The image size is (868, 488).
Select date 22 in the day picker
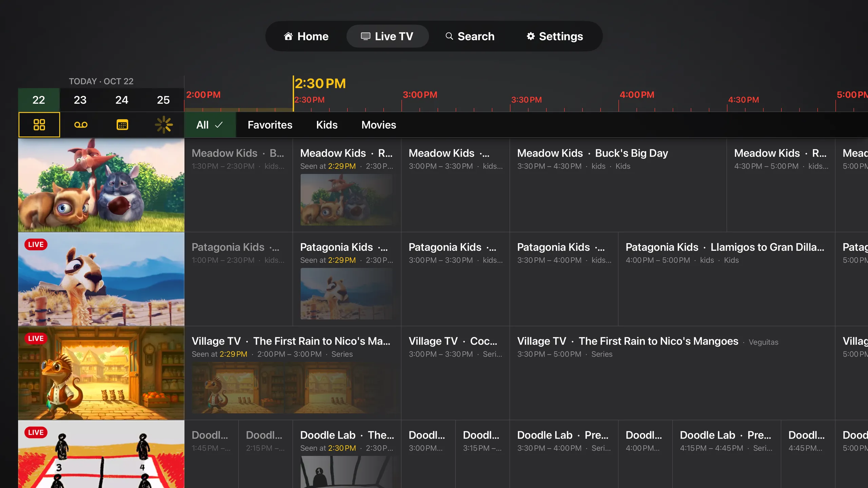click(39, 100)
